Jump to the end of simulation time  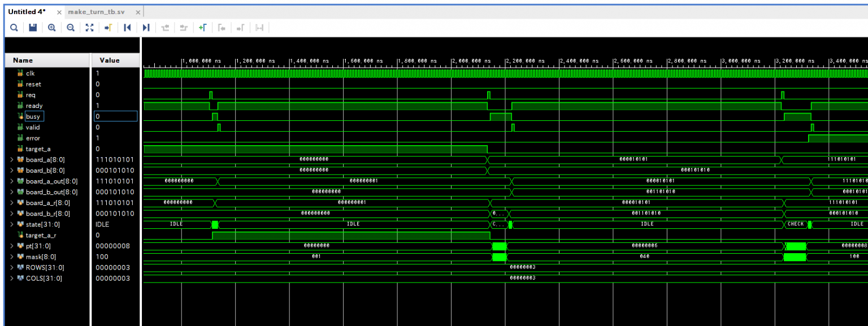(146, 28)
